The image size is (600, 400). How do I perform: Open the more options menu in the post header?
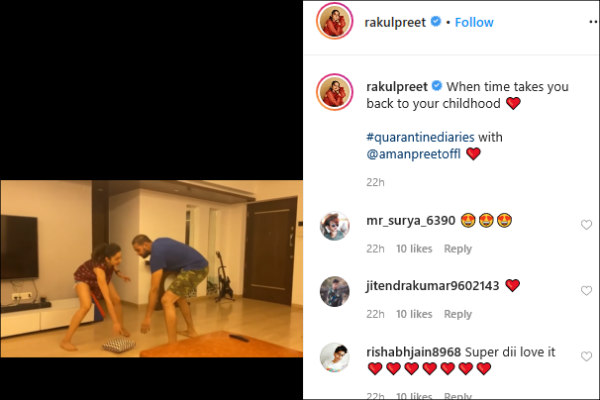pyautogui.click(x=592, y=22)
